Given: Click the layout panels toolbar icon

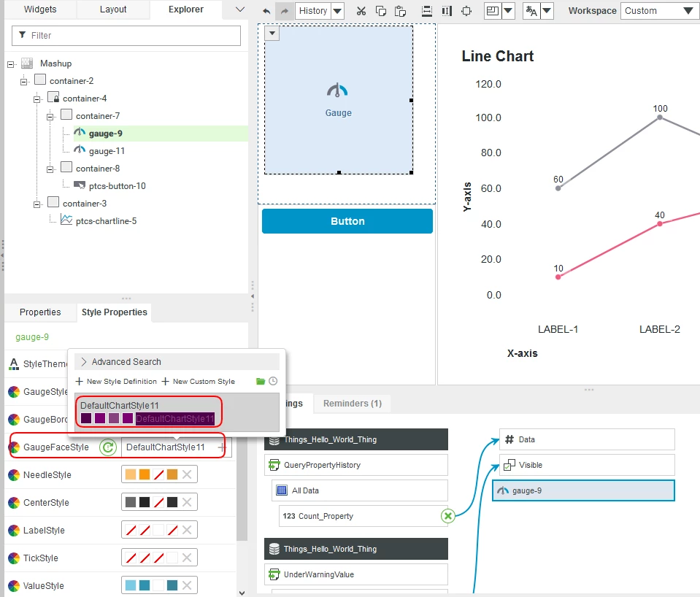Looking at the screenshot, I should click(493, 11).
